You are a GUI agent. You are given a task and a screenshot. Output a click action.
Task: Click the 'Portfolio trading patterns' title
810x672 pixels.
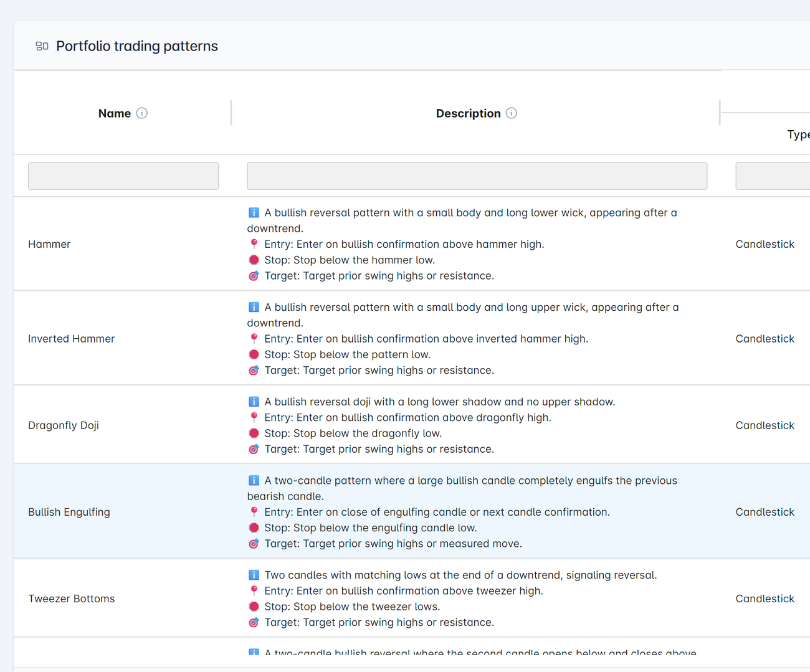(x=137, y=46)
